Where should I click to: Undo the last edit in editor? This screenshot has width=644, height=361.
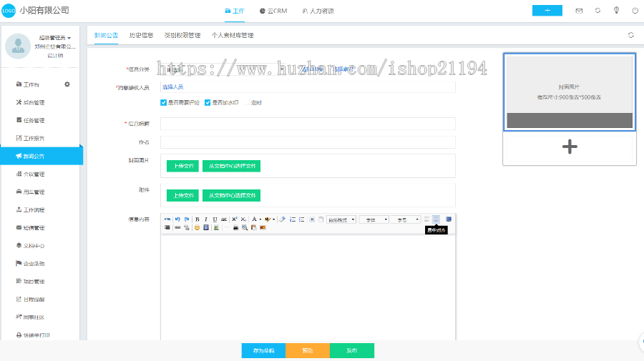pos(177,219)
